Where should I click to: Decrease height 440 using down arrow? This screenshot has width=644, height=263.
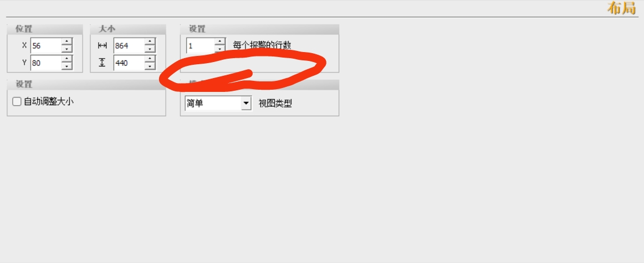click(x=150, y=66)
